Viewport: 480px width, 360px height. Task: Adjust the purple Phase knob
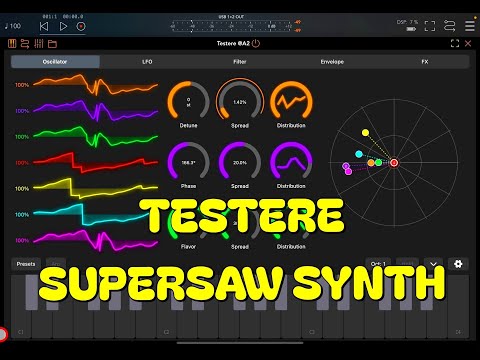point(188,162)
